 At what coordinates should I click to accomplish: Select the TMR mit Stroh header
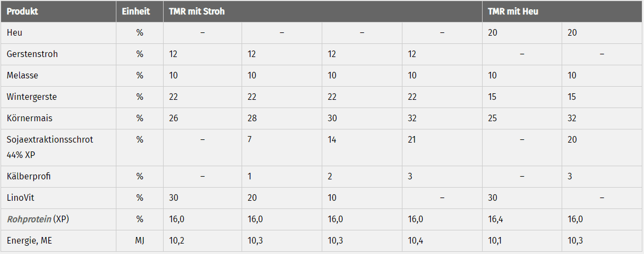click(197, 11)
